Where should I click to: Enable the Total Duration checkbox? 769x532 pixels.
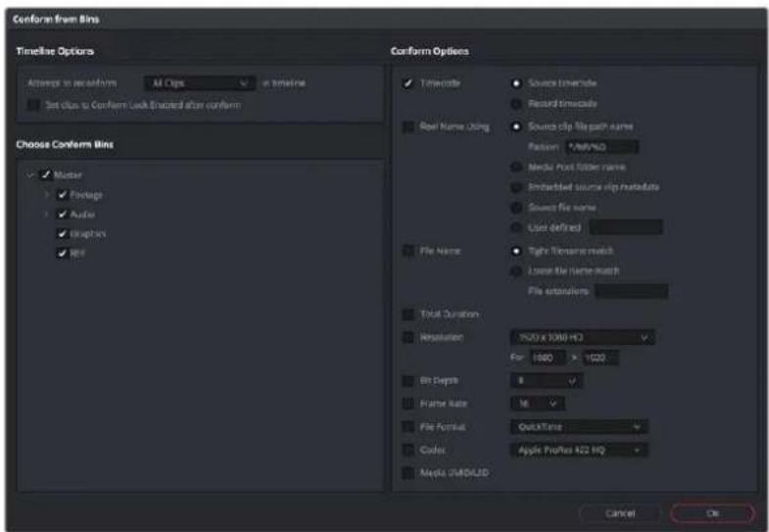click(408, 314)
